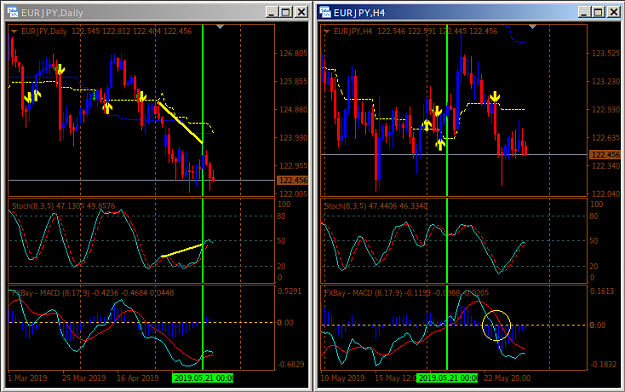This screenshot has width=625, height=392.
Task: Click the 2019.05.21 date label on H4 chart
Action: 447,378
